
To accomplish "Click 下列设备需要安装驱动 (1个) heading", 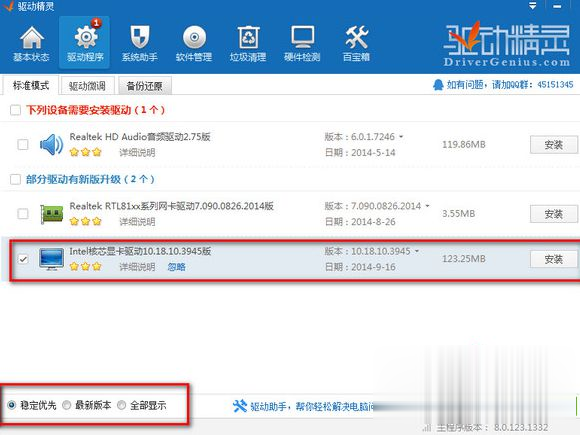I will (95, 110).
